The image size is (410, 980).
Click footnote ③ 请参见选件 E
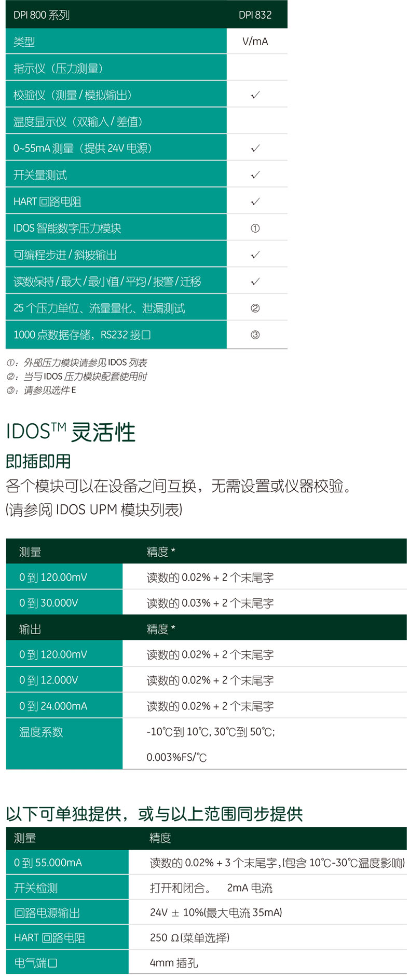tap(42, 390)
